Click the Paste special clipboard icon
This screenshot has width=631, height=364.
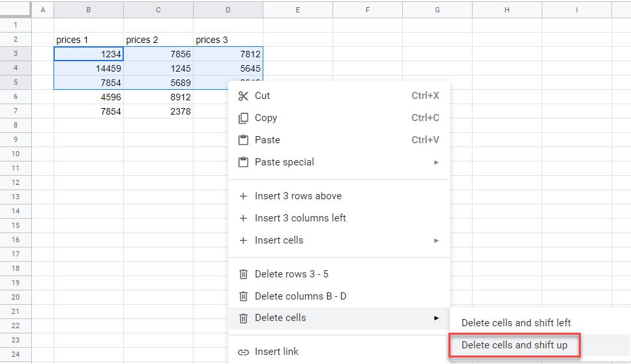(x=243, y=162)
